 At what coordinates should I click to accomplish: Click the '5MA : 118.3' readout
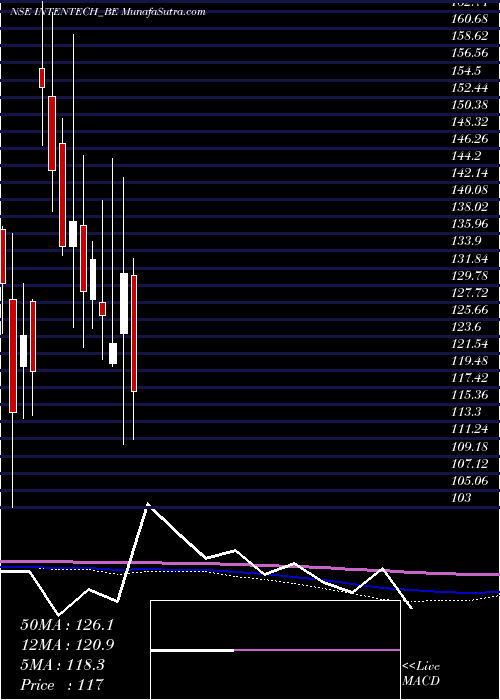pos(62,665)
